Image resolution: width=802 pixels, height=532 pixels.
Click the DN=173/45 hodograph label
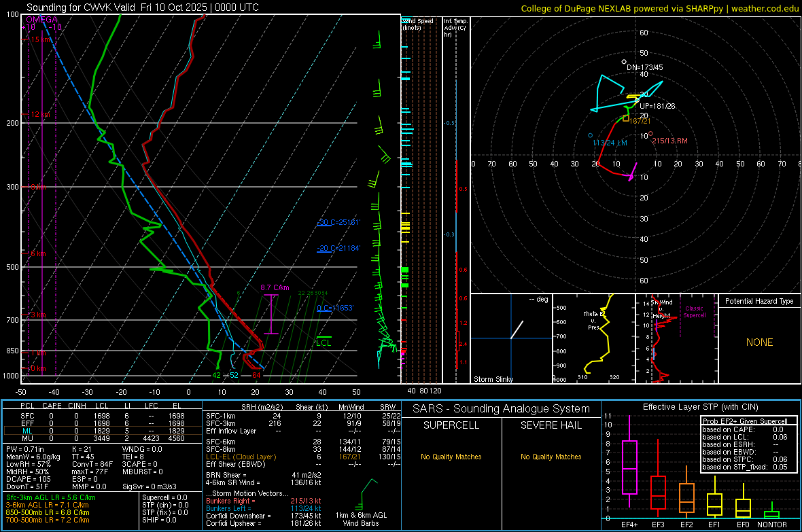tap(644, 67)
